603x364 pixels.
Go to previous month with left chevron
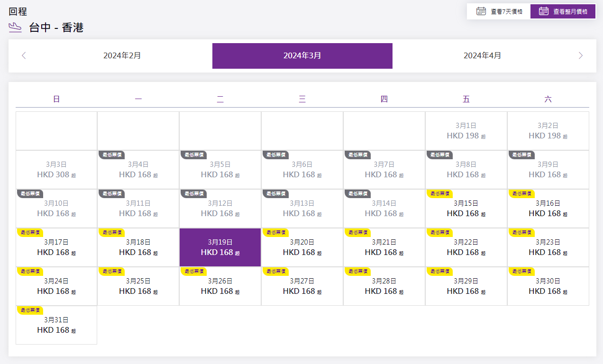click(x=24, y=55)
